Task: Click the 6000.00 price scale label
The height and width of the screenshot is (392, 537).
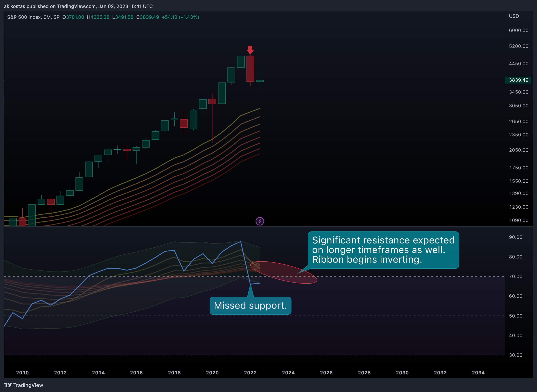Action: click(x=519, y=30)
